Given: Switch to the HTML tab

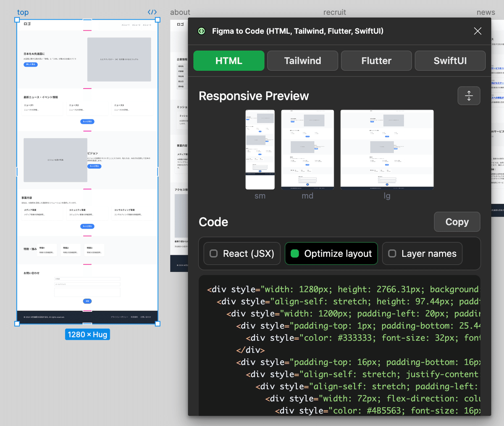Looking at the screenshot, I should [229, 60].
